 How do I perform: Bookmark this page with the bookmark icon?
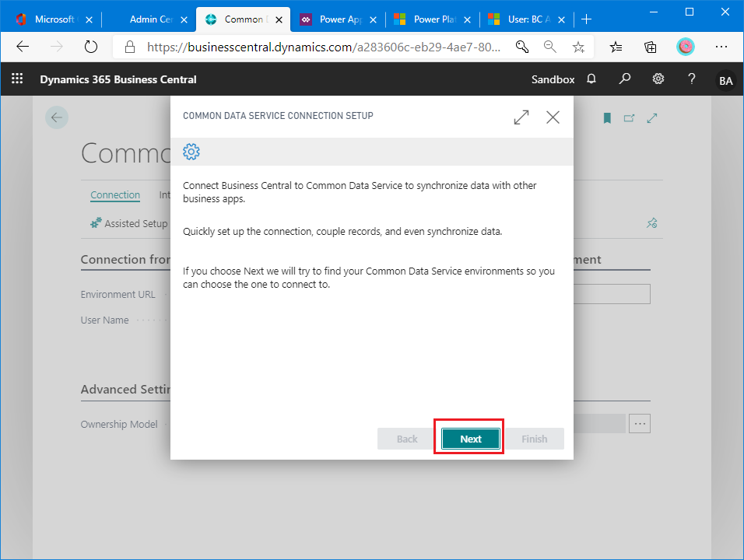pos(607,118)
